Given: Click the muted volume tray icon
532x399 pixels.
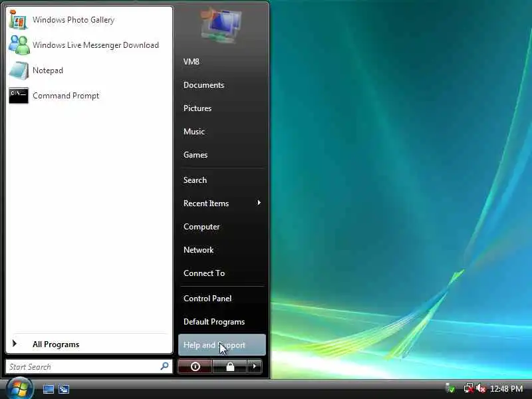Looking at the screenshot, I should 481,388.
